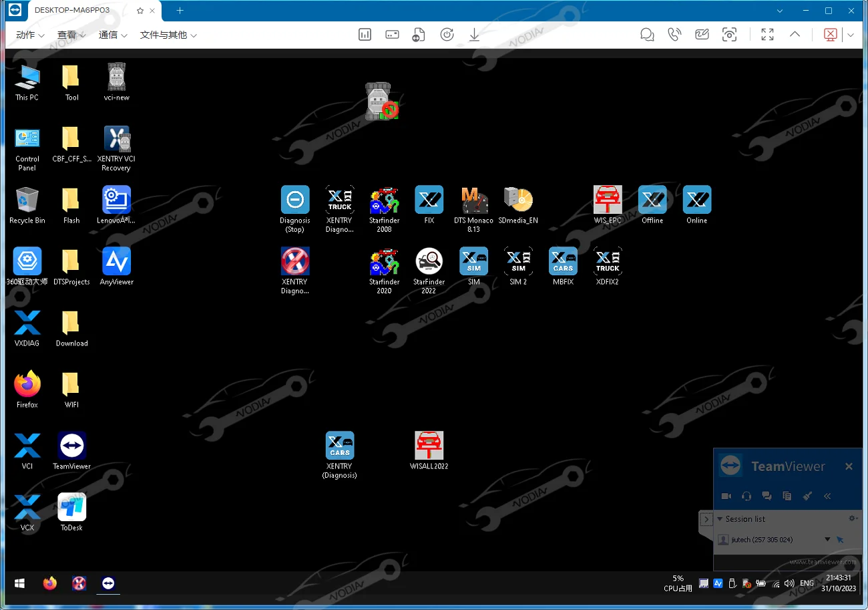Open the WISALL2022 desktop shortcut
868x610 pixels.
coord(429,446)
